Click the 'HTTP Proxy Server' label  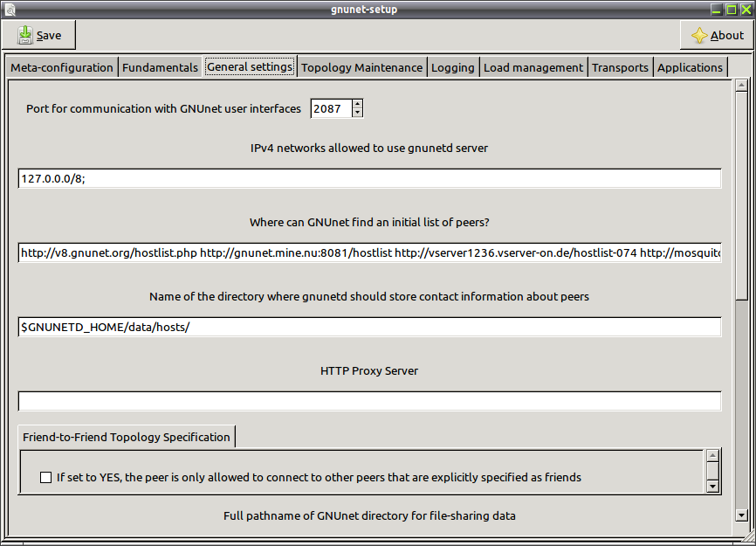coord(369,371)
